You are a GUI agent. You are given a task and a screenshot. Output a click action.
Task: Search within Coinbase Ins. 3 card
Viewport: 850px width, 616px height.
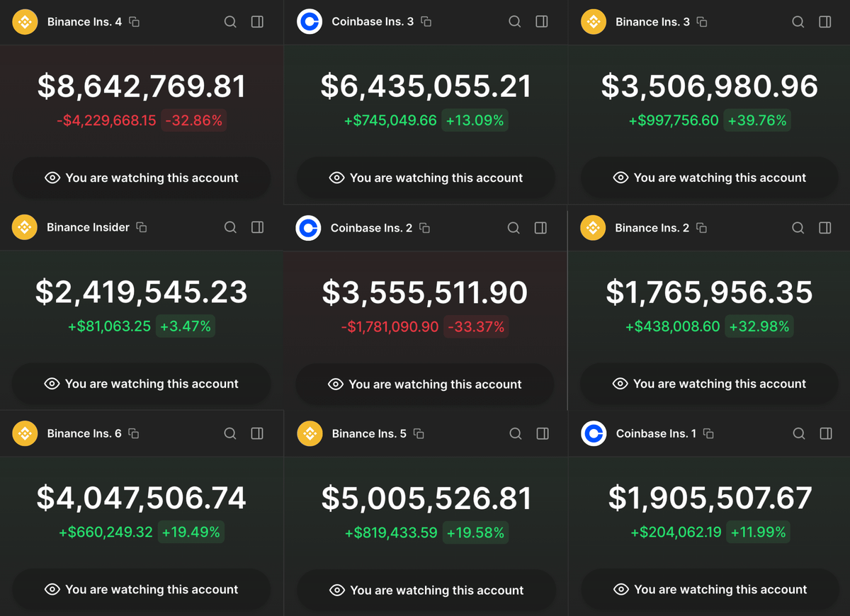515,22
